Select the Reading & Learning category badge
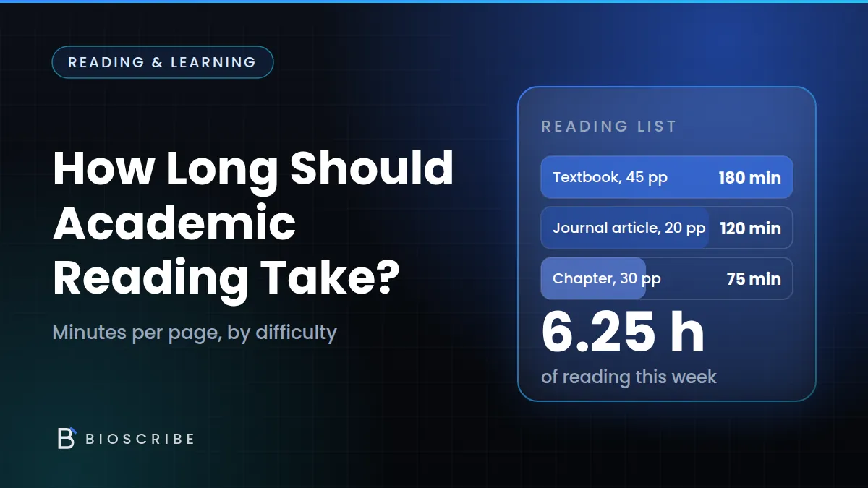The width and height of the screenshot is (868, 488). pos(162,62)
